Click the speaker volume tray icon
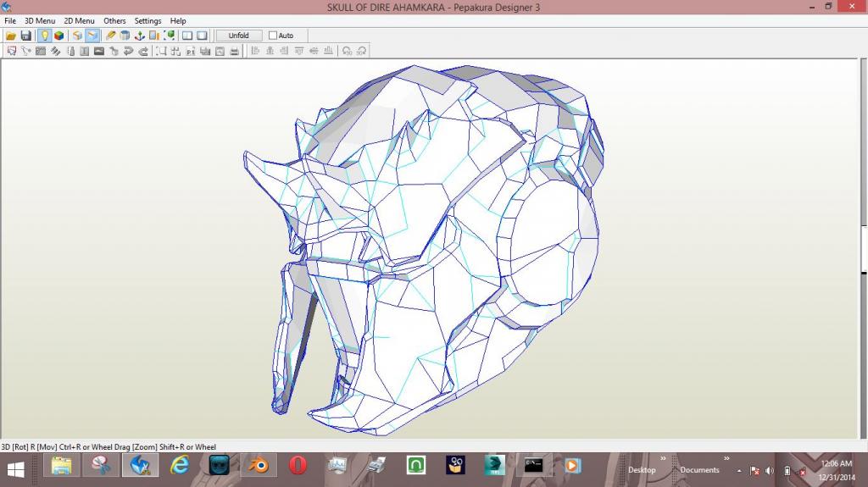Screen dimensions: 868x487 point(770,471)
